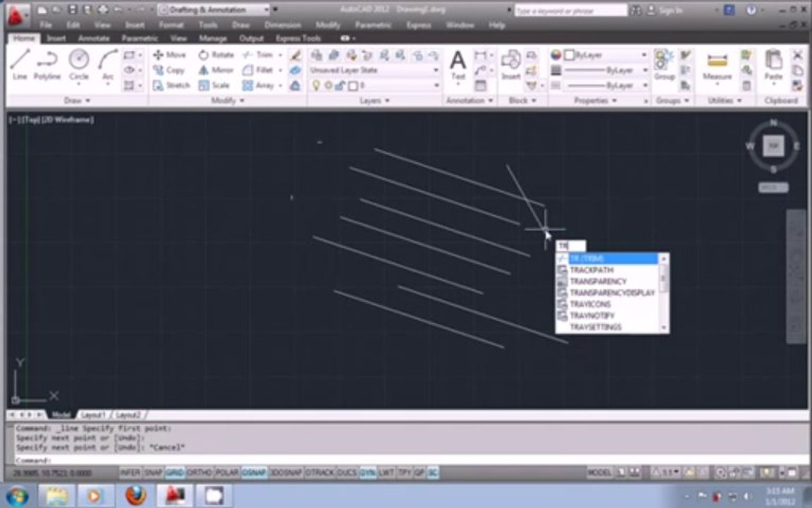The image size is (812, 508).
Task: Click the Copy tool
Action: pos(169,70)
